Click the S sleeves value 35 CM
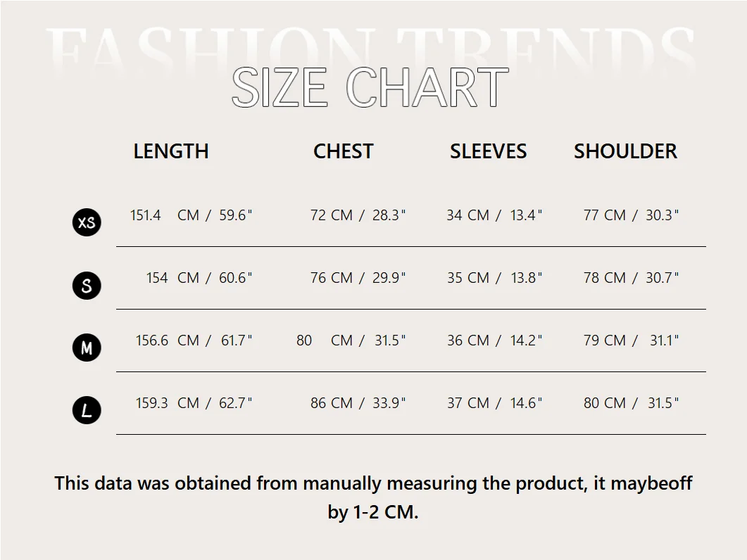 click(x=468, y=278)
